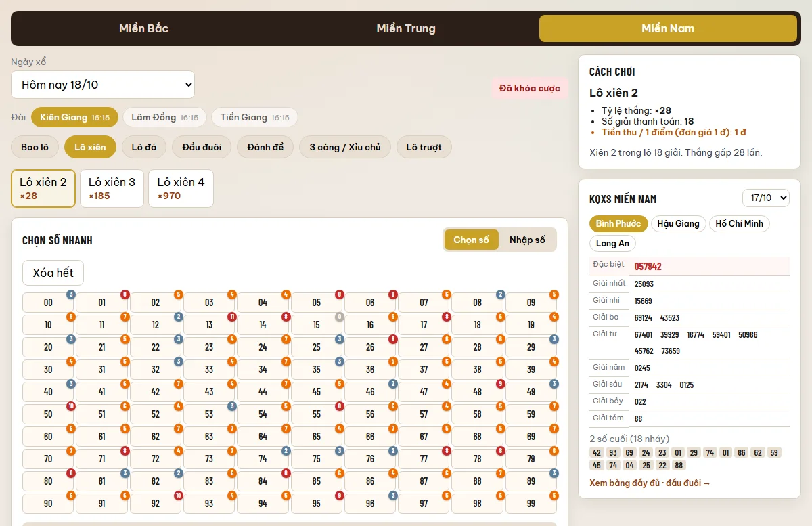Pick the Lô xiên 4 ×970 option

tap(181, 188)
